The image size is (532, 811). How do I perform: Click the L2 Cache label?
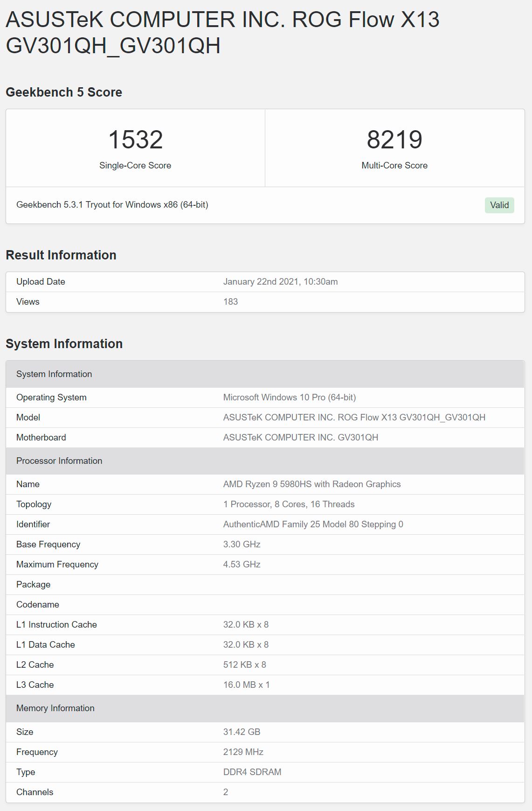[x=35, y=665]
